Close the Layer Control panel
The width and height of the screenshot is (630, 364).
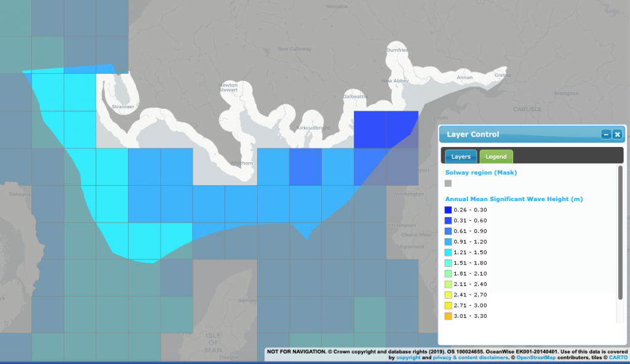(617, 134)
